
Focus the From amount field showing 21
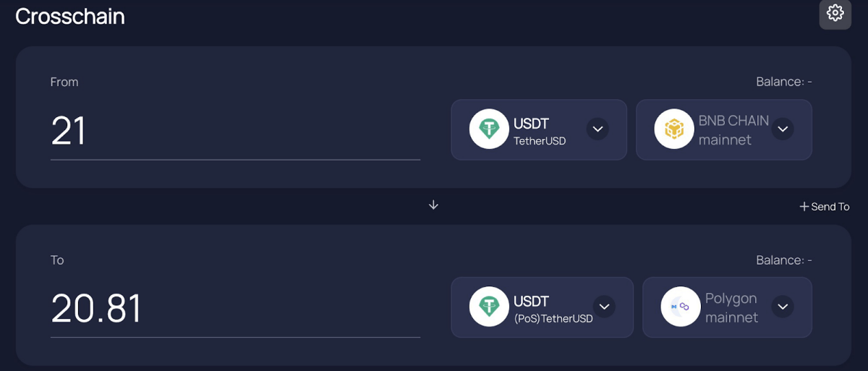(x=235, y=132)
